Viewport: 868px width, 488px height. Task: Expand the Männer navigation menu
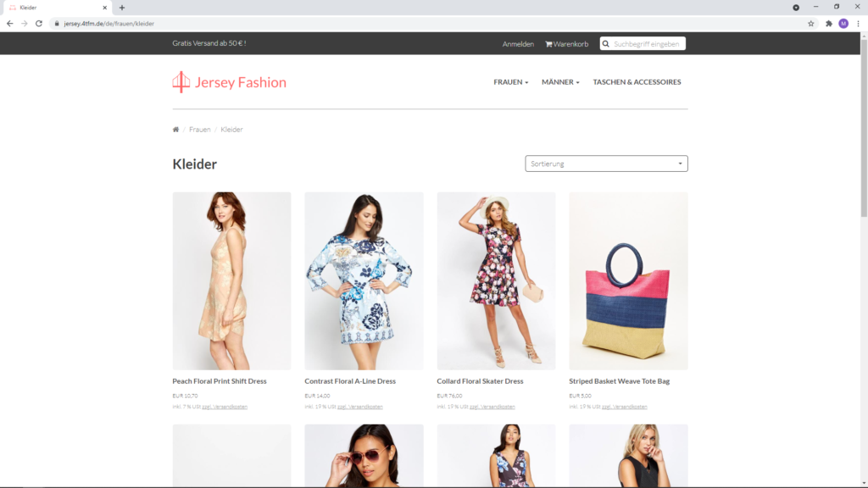point(560,82)
